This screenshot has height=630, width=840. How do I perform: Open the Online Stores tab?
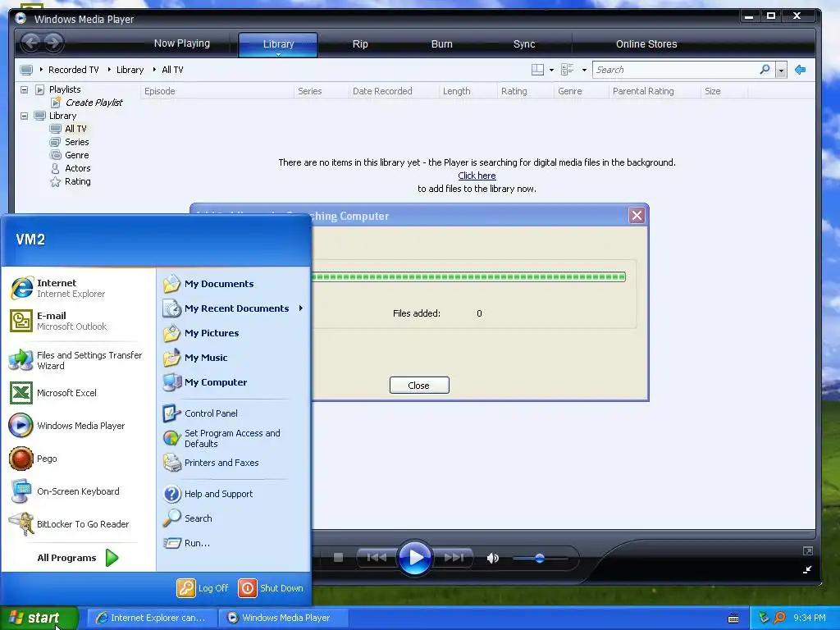point(646,44)
